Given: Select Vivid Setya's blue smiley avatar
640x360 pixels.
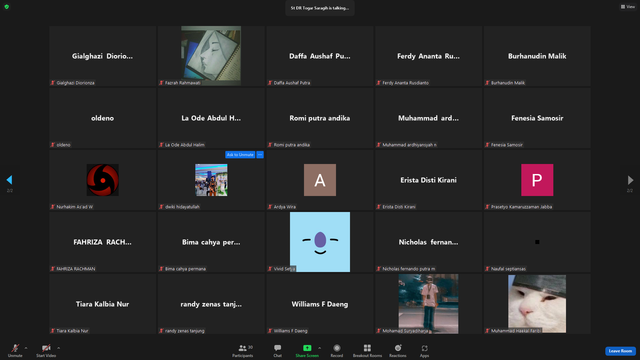Looking at the screenshot, I should click(x=320, y=242).
